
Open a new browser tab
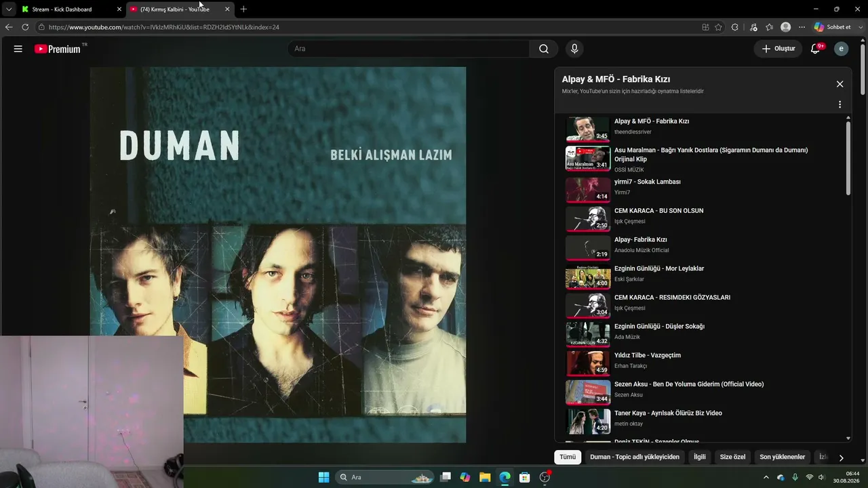pyautogui.click(x=243, y=9)
